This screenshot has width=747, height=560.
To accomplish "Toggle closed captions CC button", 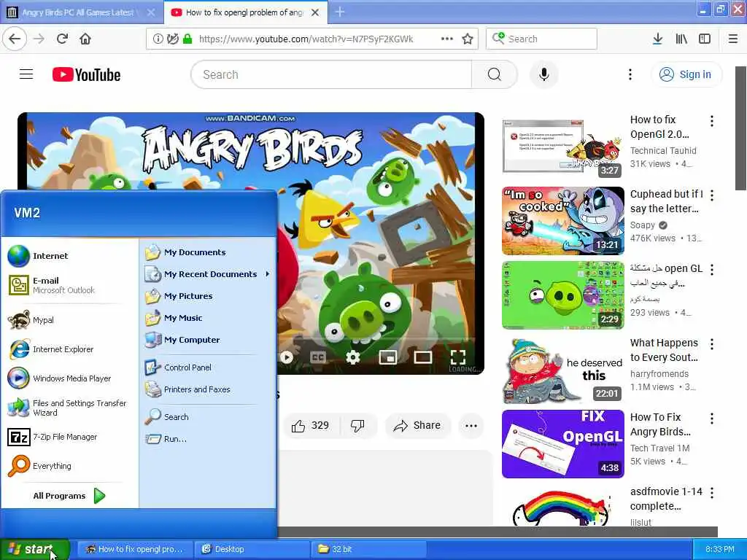I will [318, 357].
